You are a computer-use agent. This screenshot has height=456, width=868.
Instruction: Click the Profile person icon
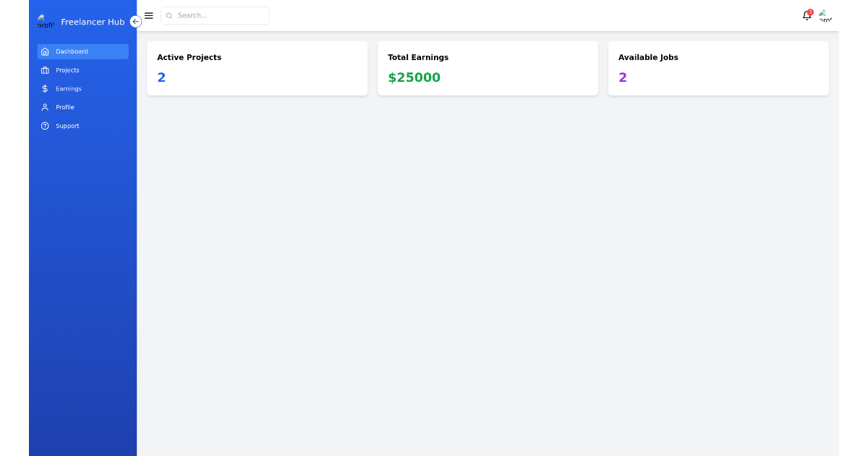click(x=45, y=107)
